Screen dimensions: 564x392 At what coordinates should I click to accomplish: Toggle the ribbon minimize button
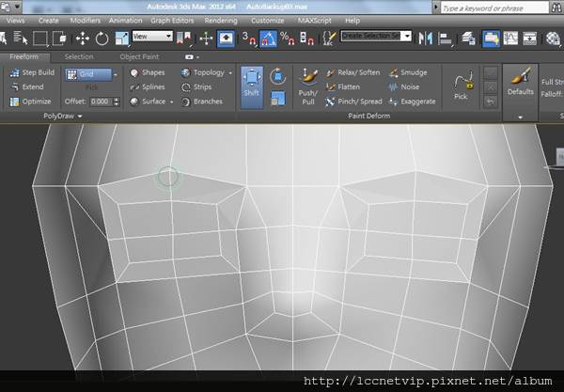pyautogui.click(x=189, y=56)
